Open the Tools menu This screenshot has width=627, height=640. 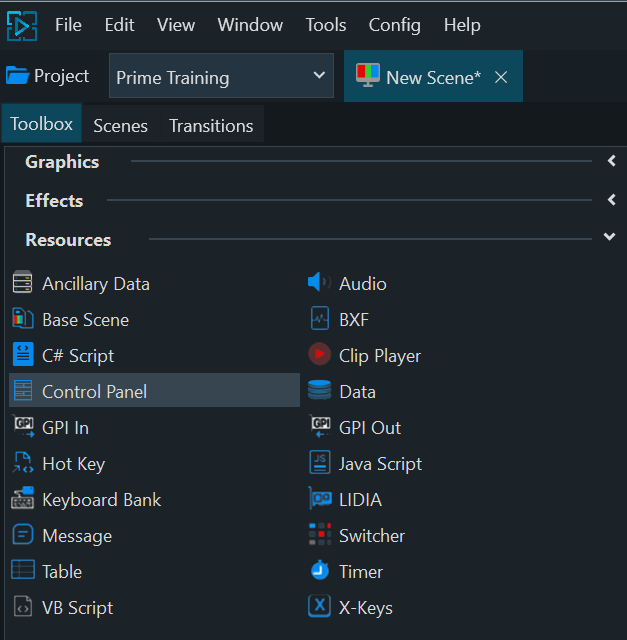[326, 25]
